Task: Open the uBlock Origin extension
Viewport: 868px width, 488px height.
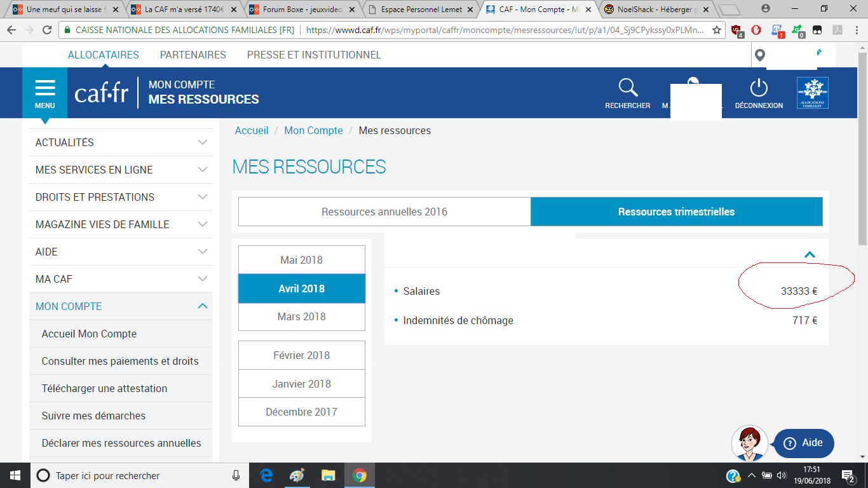Action: pos(736,30)
